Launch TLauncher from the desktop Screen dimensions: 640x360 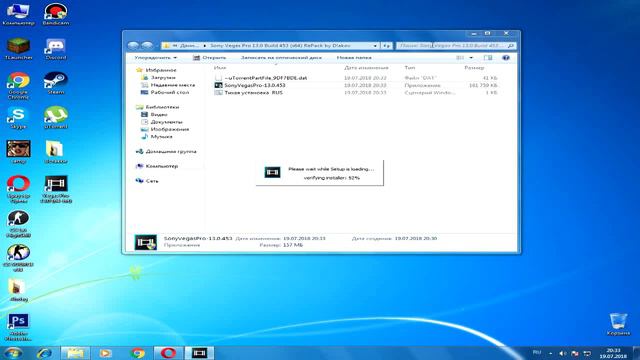point(18,49)
